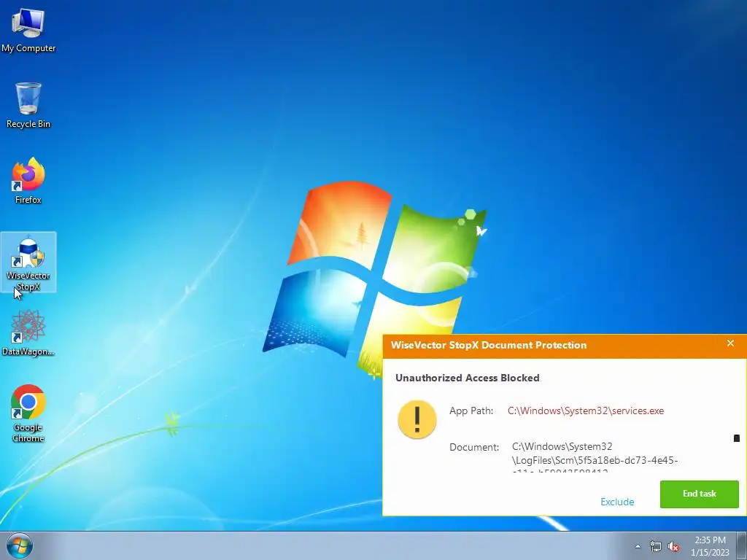This screenshot has width=747, height=560.
Task: Open the network tray icon
Action: [x=656, y=546]
